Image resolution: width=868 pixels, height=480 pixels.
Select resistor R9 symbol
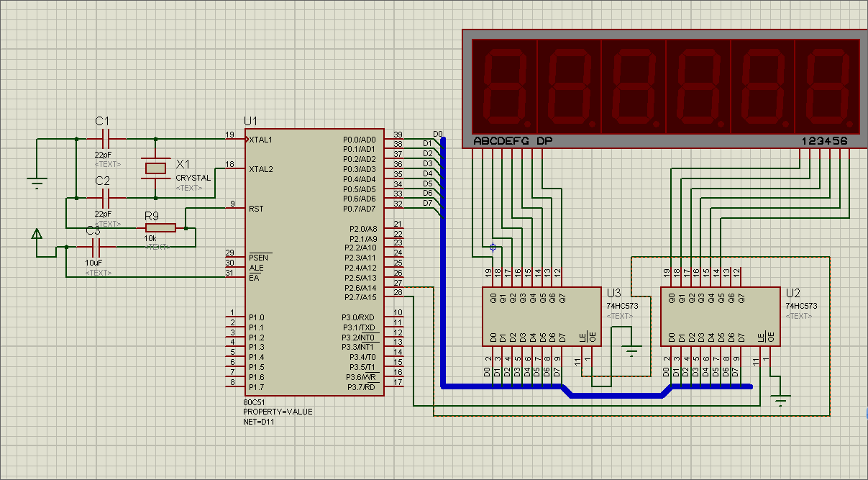(160, 228)
